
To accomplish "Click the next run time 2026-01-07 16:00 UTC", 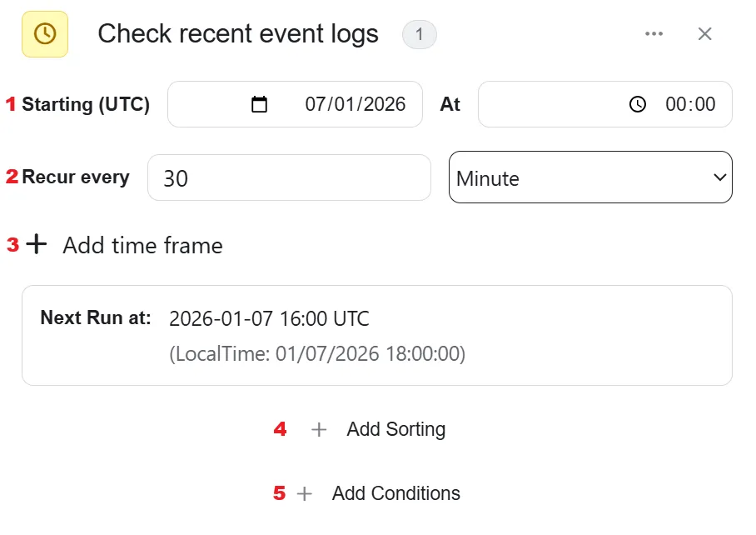I will [x=269, y=318].
